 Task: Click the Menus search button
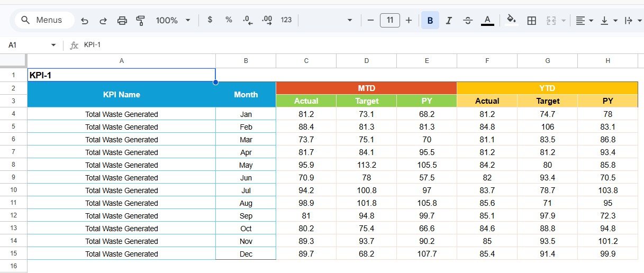(x=41, y=20)
